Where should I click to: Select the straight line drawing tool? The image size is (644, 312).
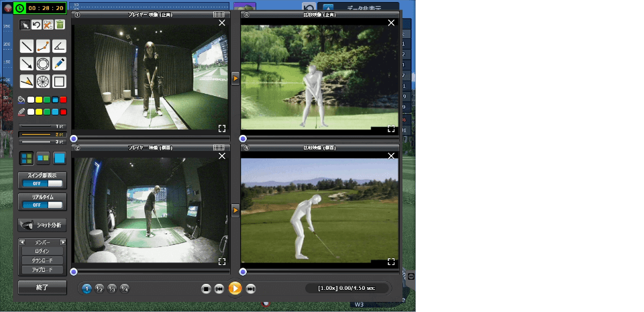pyautogui.click(x=26, y=46)
